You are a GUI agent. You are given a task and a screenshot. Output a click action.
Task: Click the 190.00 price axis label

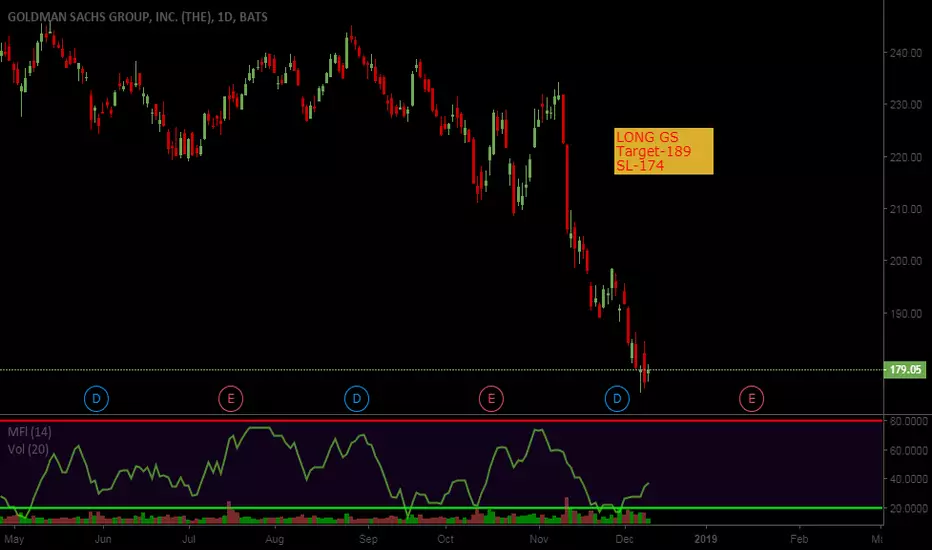tap(905, 314)
